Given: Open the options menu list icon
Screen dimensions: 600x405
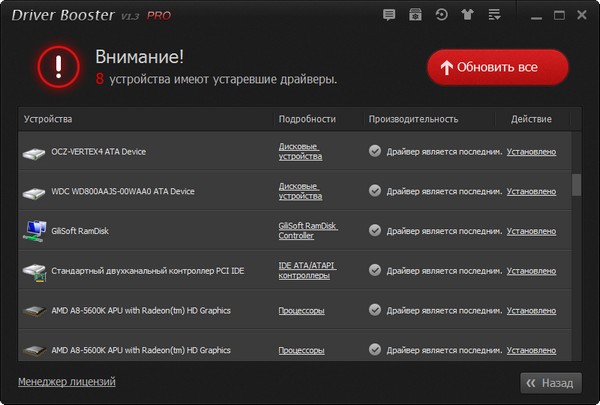Looking at the screenshot, I should 494,15.
